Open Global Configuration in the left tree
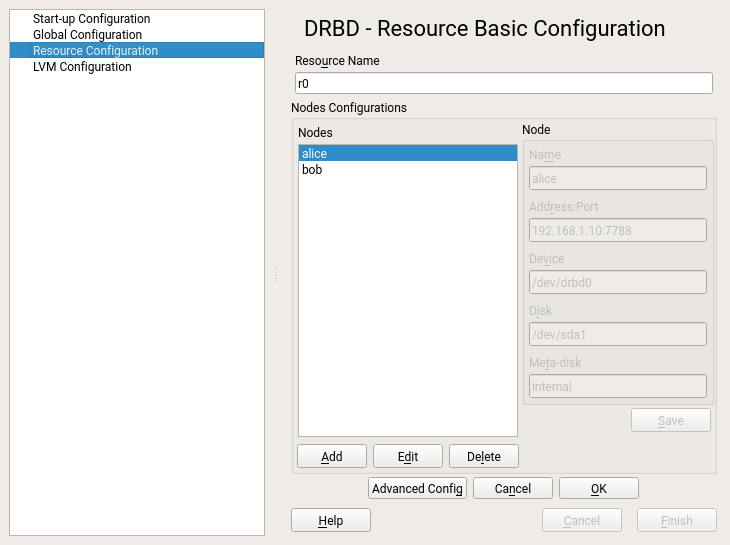Image resolution: width=730 pixels, height=545 pixels. [87, 35]
